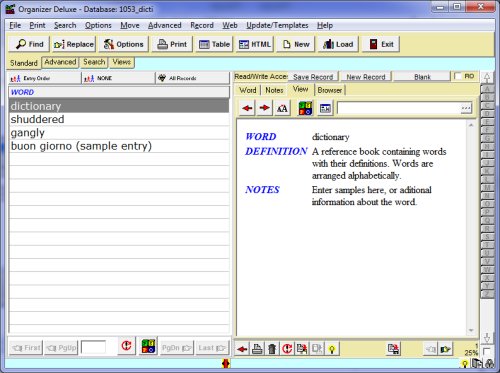Switch to Table view

tap(214, 44)
